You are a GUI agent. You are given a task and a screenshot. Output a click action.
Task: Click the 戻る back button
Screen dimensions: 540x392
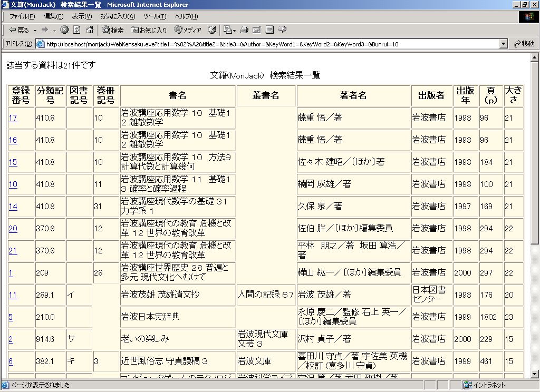(19, 30)
